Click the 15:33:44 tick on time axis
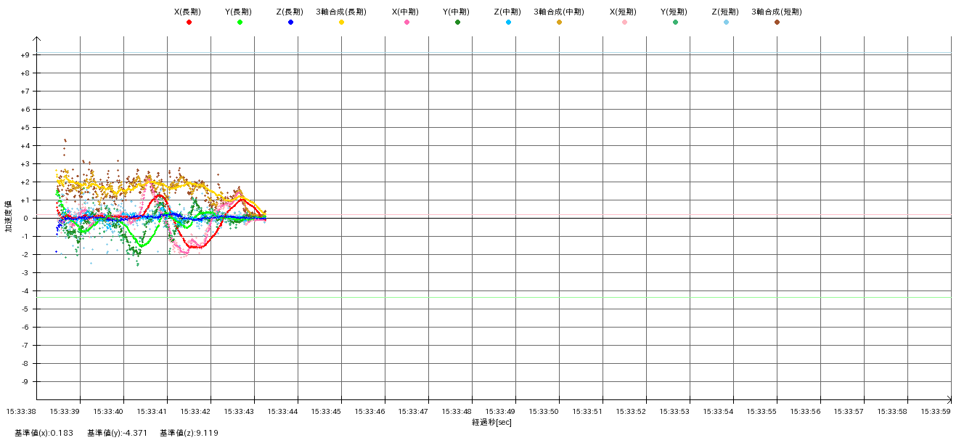This screenshot has width=980, height=443. [282, 411]
